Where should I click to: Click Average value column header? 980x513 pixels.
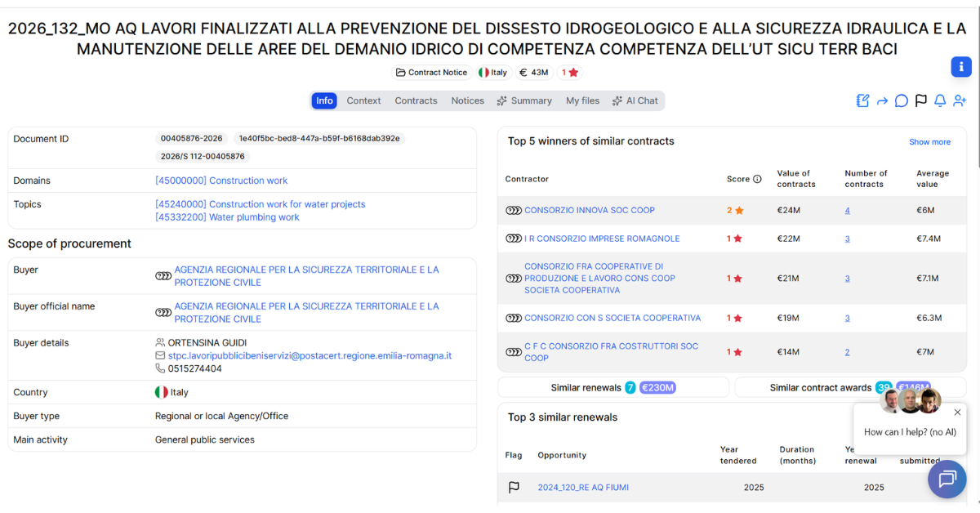click(933, 179)
